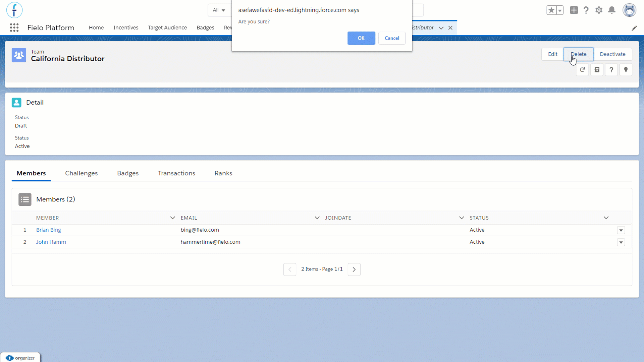Click email bing@fielo.com

pyautogui.click(x=200, y=230)
